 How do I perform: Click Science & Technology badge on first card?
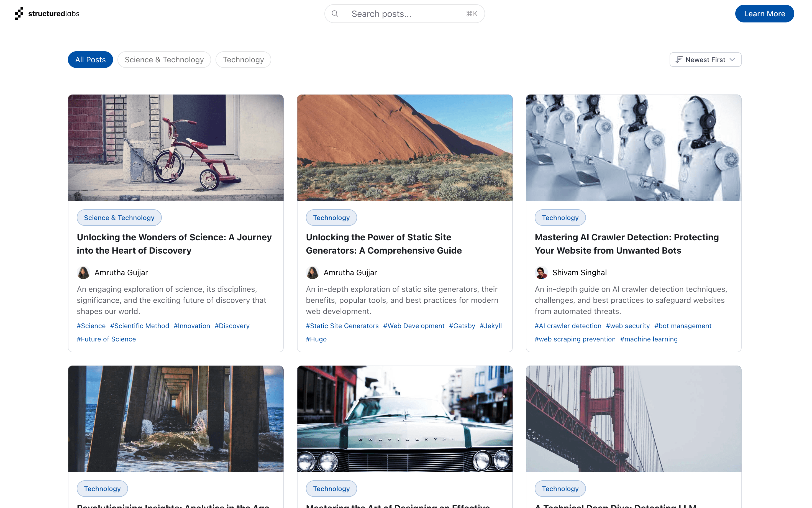pyautogui.click(x=119, y=218)
